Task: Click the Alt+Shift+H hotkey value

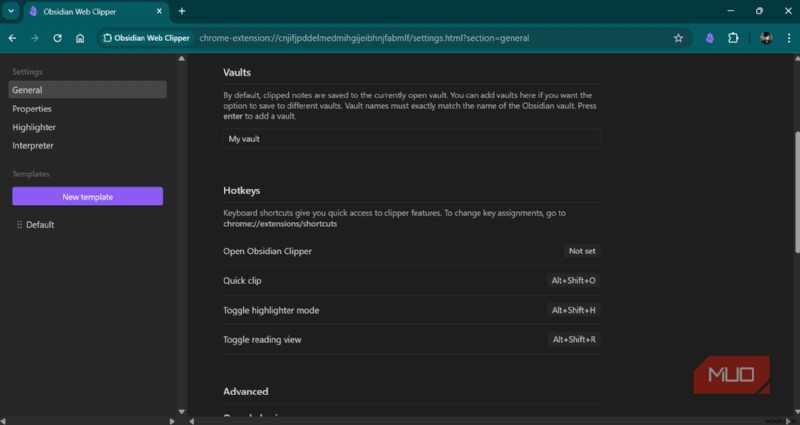Action: [573, 310]
